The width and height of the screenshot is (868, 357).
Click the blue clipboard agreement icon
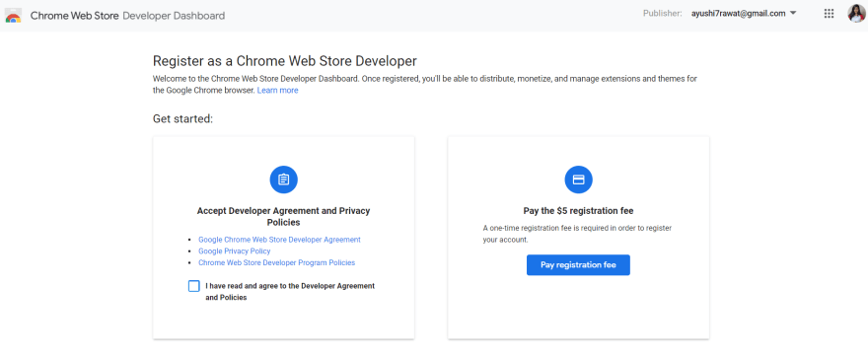click(x=283, y=179)
